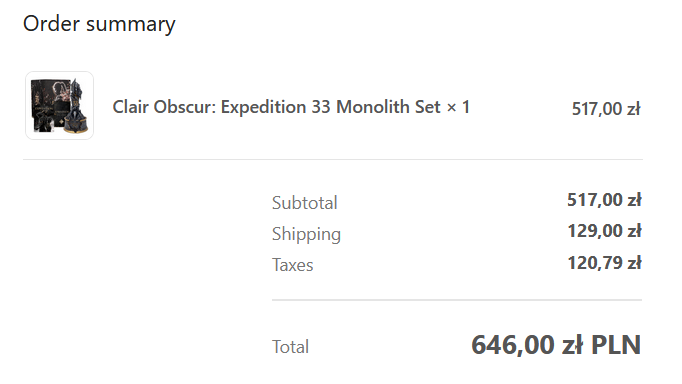Click the total amount 646,00 zł
This screenshot has width=682, height=384.
coord(527,345)
